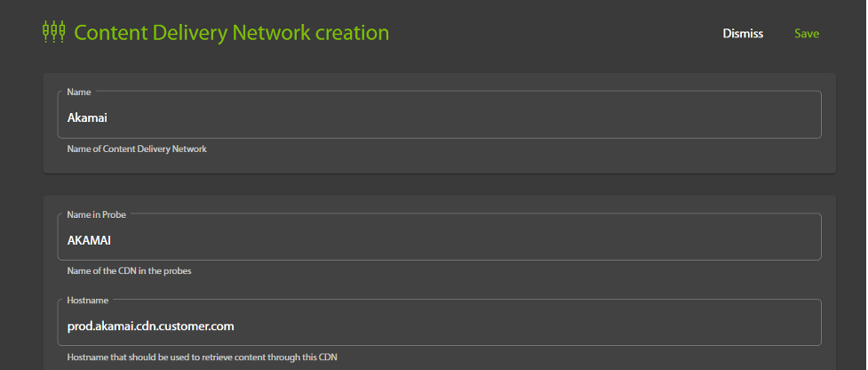Click helper text 'Name of Content Delivery Network'

coord(137,149)
